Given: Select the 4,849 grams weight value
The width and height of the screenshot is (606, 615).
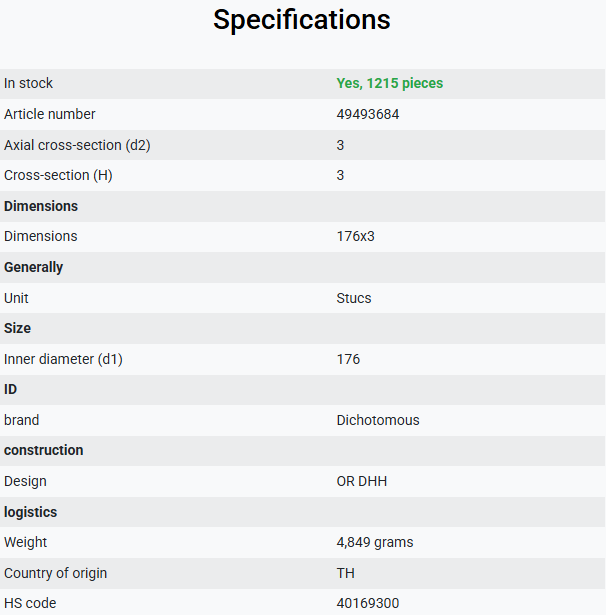Looking at the screenshot, I should [375, 542].
